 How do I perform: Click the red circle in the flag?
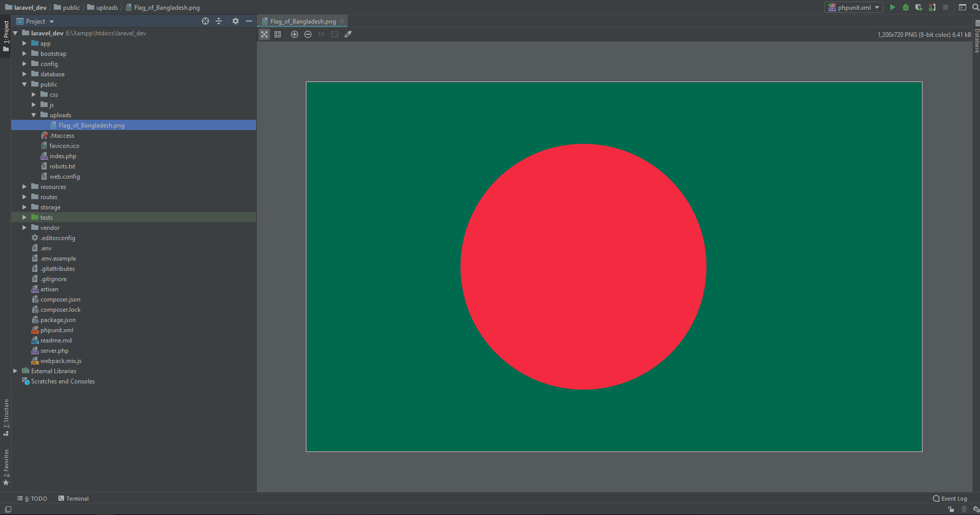pyautogui.click(x=583, y=267)
